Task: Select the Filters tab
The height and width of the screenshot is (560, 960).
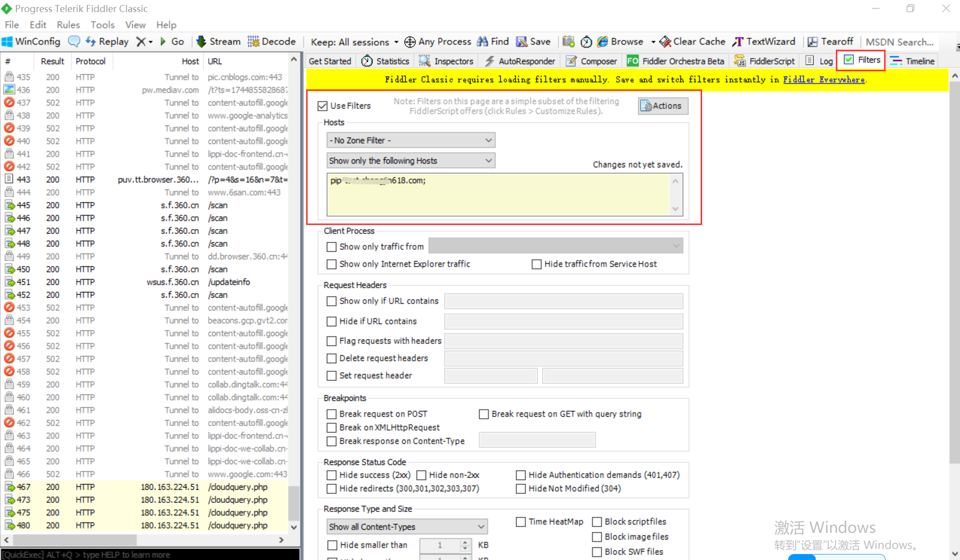Action: click(x=862, y=60)
